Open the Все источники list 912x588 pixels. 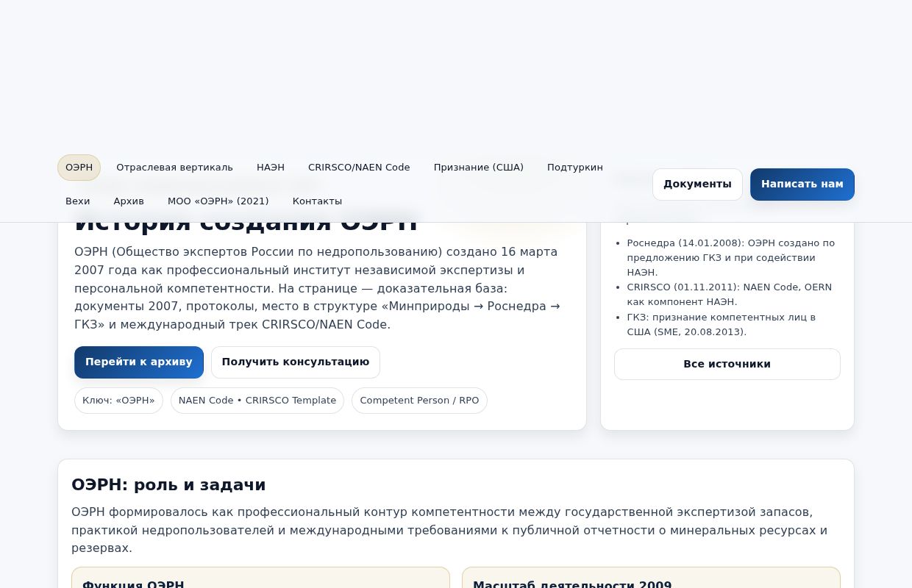727,364
